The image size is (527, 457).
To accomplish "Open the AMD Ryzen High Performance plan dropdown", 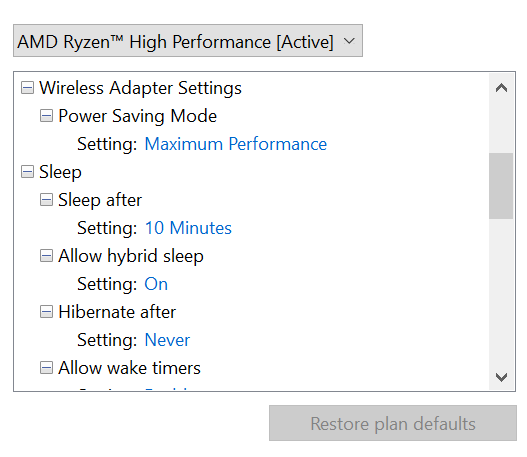I will point(188,41).
